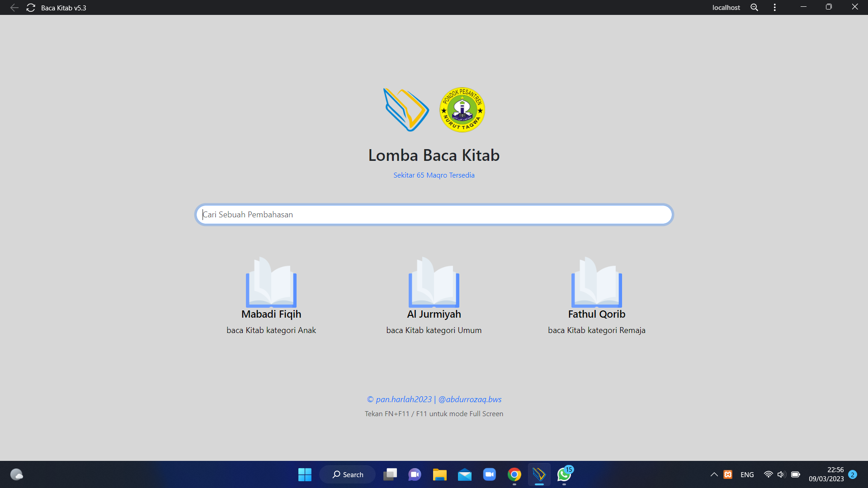868x488 pixels.
Task: Launch Google Chrome from the taskbar
Action: (x=514, y=474)
